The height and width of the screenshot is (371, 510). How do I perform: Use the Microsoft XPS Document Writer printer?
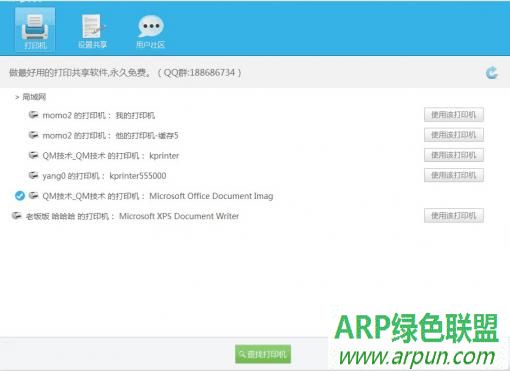coord(454,216)
